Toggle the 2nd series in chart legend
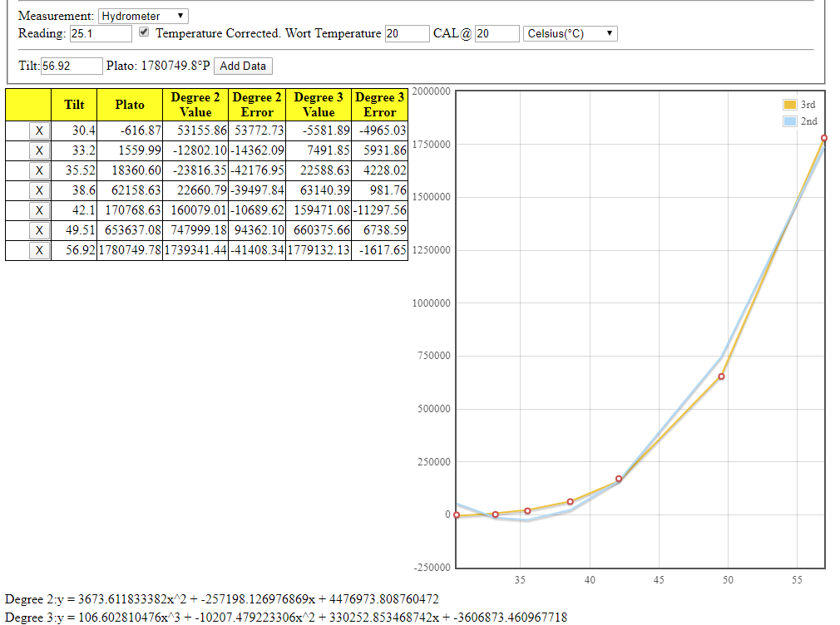Viewport: 840px width, 625px height. pos(799,121)
